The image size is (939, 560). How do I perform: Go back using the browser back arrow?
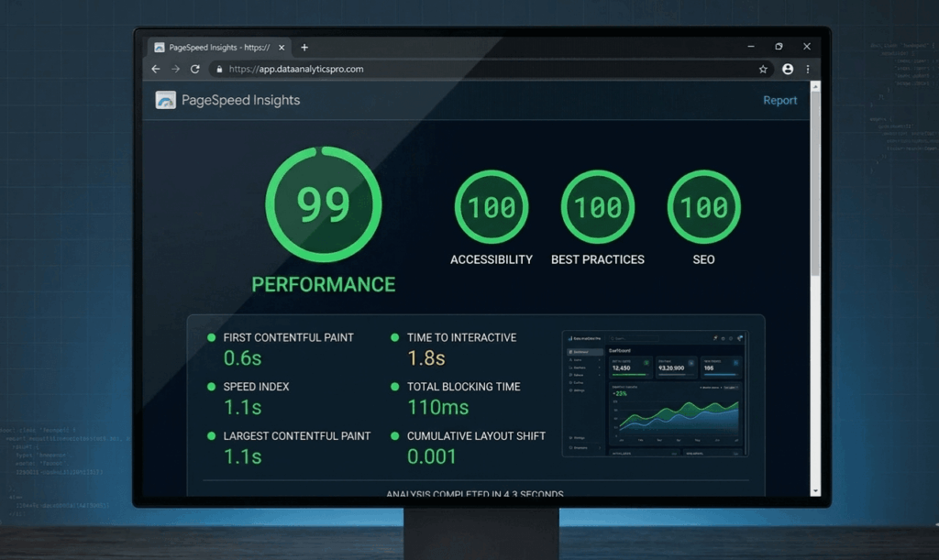click(156, 69)
